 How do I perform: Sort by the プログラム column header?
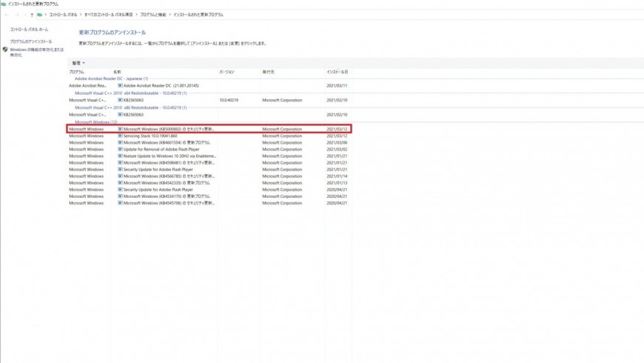[76, 72]
